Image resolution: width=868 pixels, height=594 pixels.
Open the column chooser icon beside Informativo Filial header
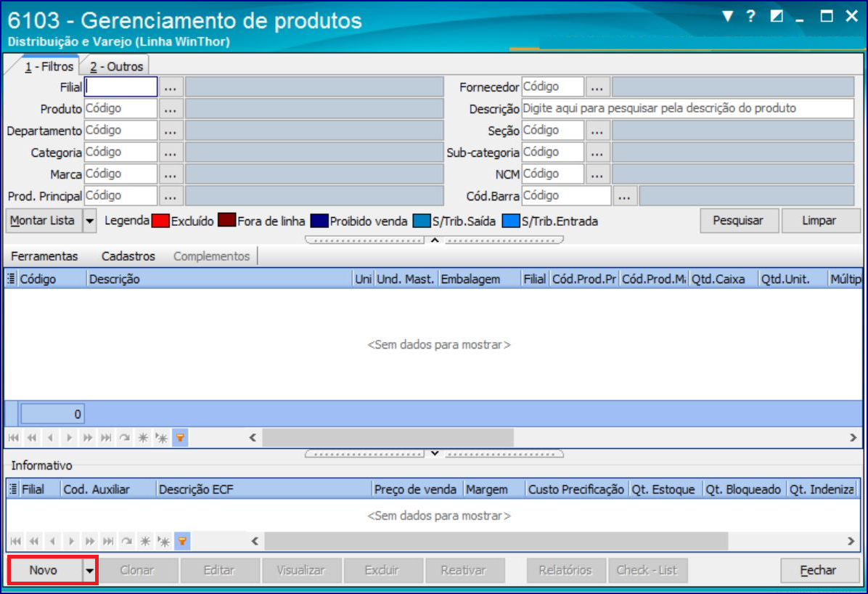point(13,489)
